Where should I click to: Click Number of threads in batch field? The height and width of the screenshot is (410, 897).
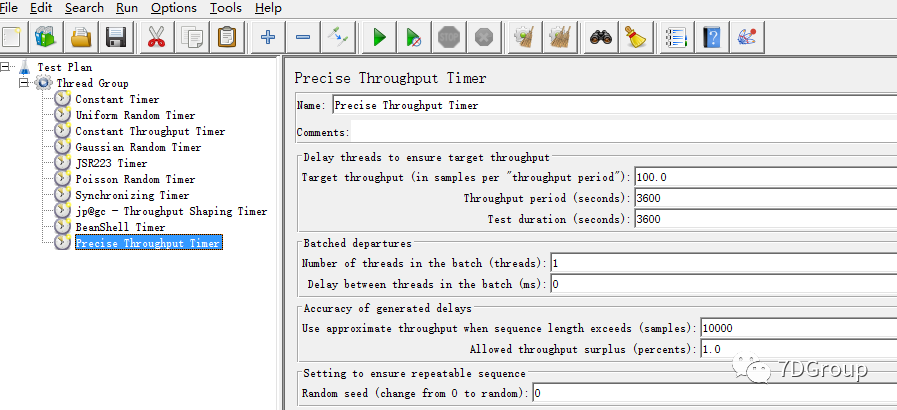[x=724, y=264]
